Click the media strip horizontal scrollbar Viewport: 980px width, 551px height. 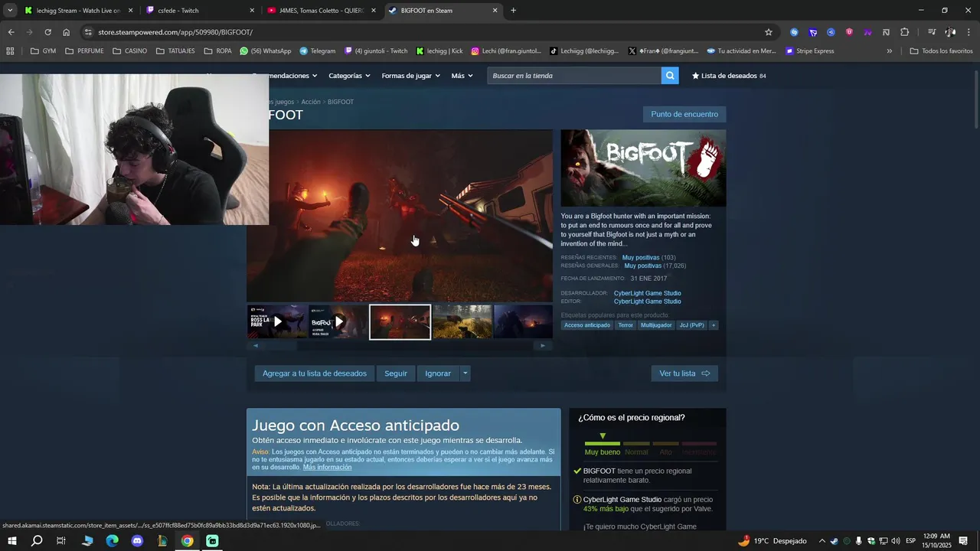click(x=399, y=346)
